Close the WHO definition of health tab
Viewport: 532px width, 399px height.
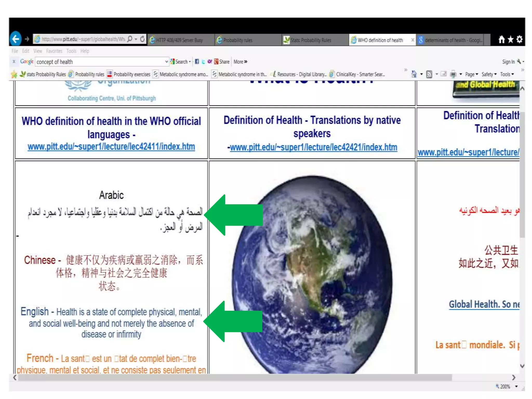(412, 40)
